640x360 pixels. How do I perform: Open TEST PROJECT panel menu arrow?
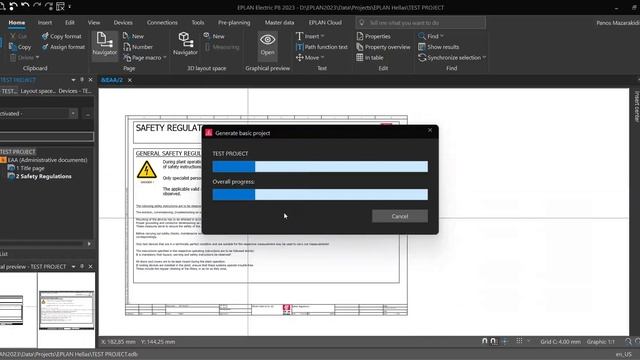click(73, 80)
